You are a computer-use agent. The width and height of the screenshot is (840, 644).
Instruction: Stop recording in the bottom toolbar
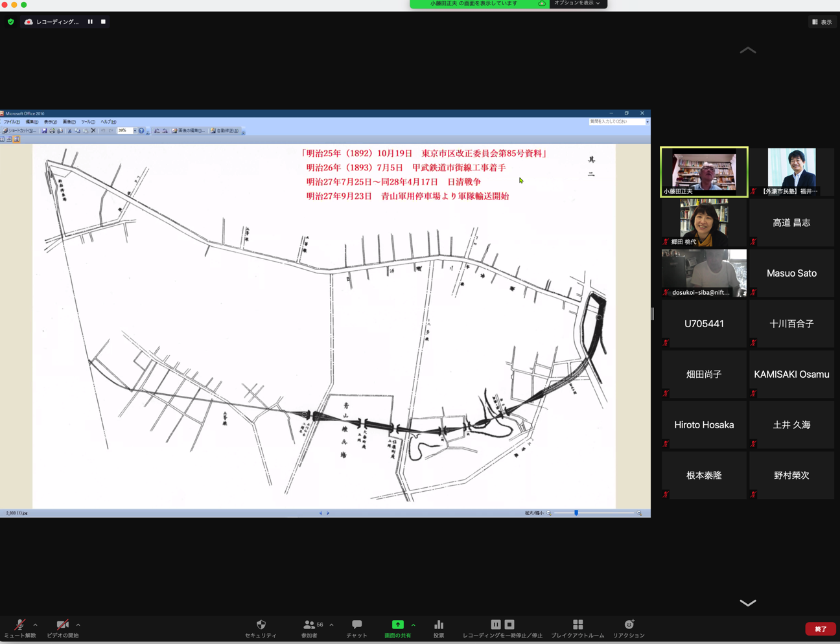tap(509, 625)
